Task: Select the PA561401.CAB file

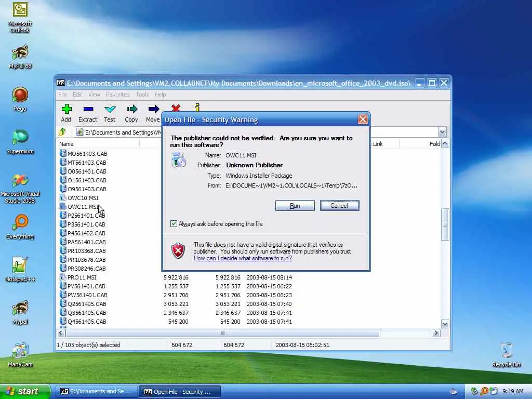Action: click(83, 242)
